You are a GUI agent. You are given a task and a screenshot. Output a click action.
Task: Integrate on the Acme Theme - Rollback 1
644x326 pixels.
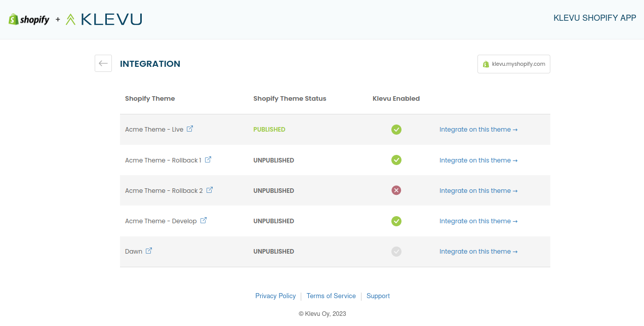point(478,160)
